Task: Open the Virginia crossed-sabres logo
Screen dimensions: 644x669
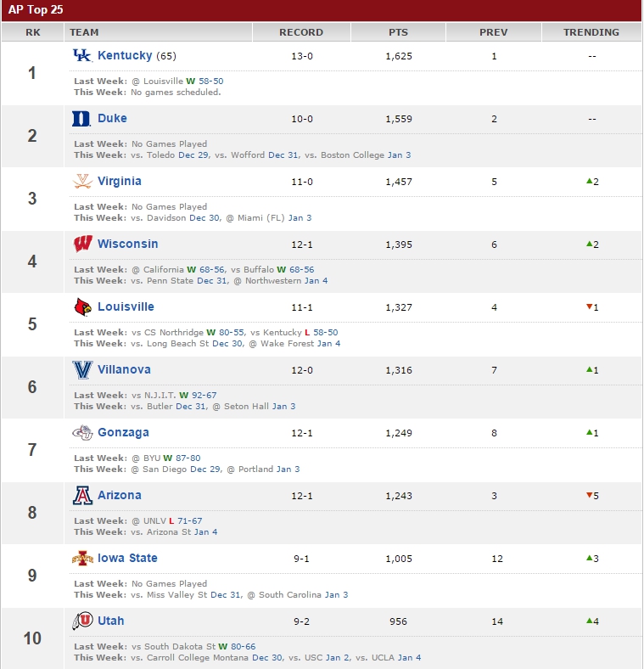Action: (82, 182)
